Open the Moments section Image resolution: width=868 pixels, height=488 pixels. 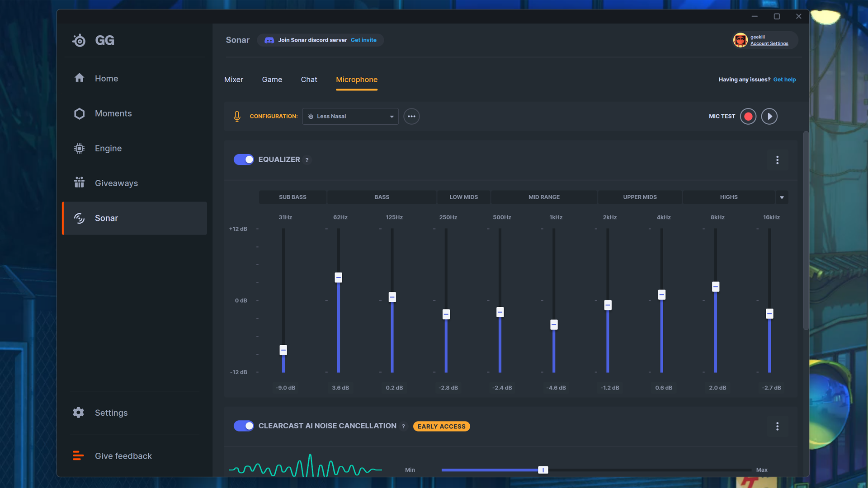click(x=134, y=113)
